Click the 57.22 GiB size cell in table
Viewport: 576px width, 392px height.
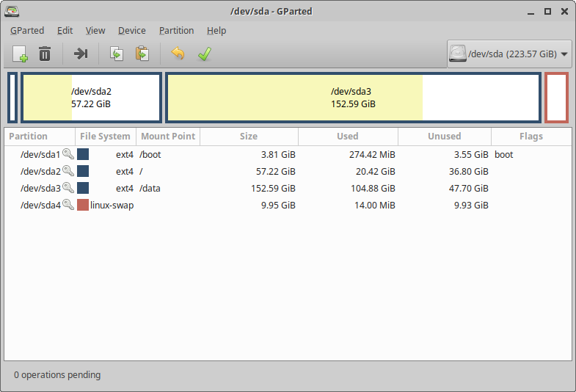(x=275, y=172)
